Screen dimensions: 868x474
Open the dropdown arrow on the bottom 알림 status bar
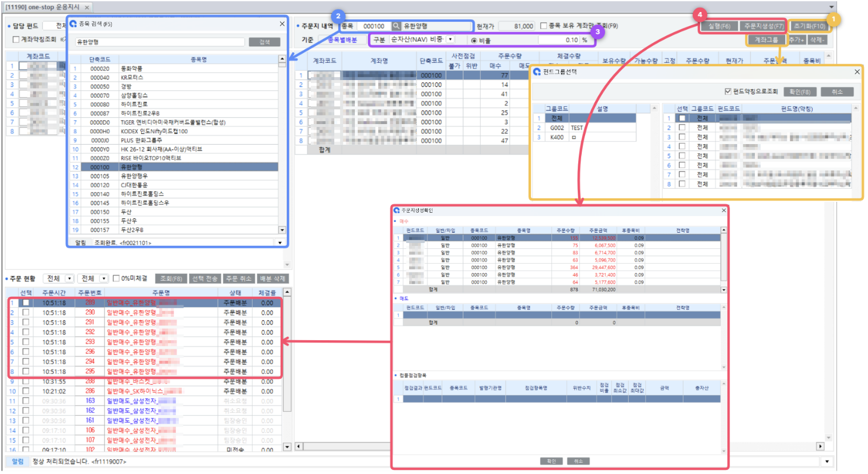pos(826,461)
